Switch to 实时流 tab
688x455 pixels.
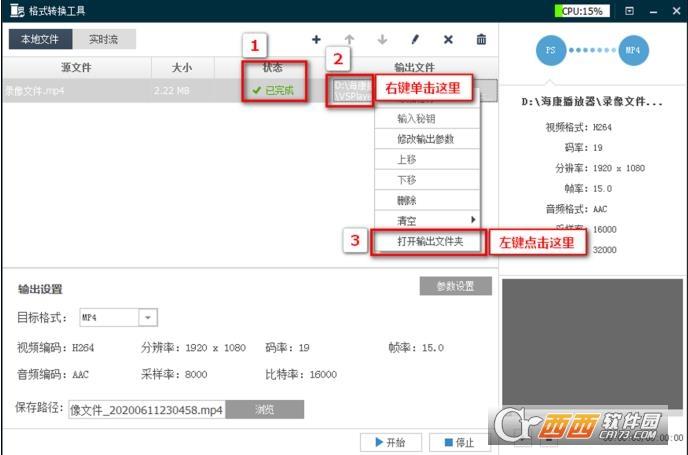click(104, 39)
